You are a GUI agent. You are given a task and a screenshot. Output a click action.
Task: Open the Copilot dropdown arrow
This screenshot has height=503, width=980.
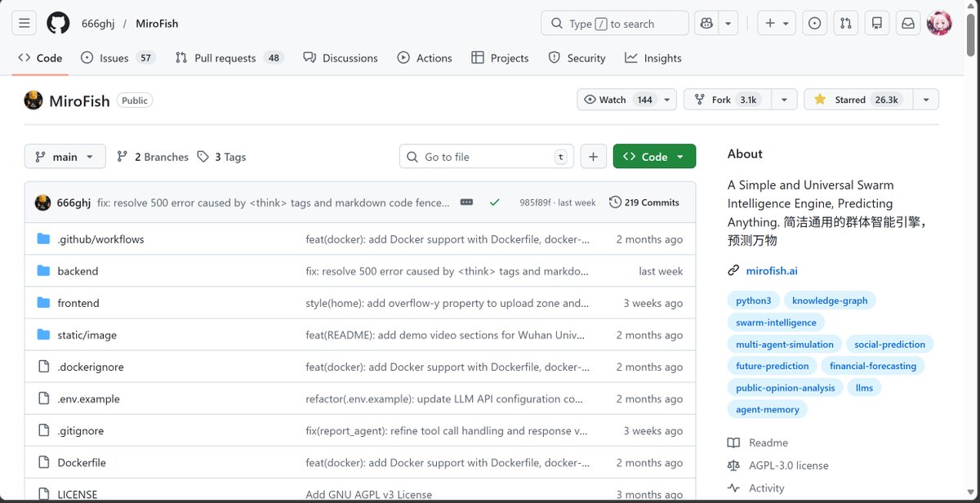(x=728, y=24)
